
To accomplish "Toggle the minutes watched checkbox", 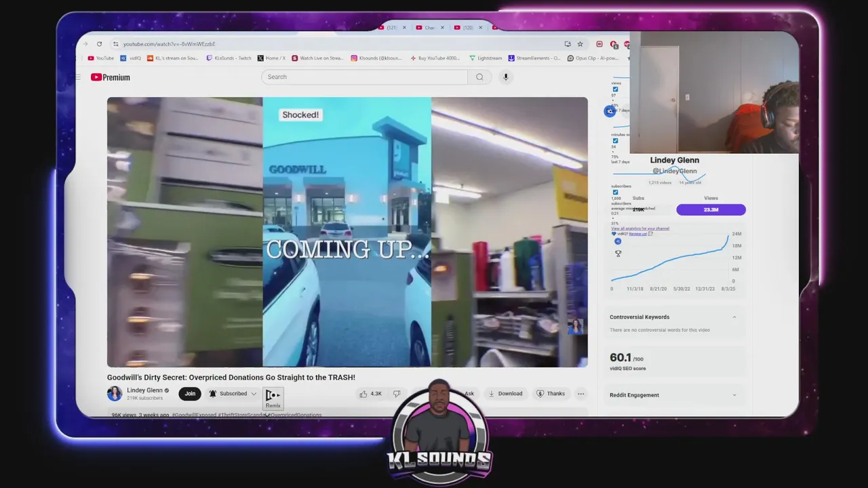I will [x=616, y=141].
